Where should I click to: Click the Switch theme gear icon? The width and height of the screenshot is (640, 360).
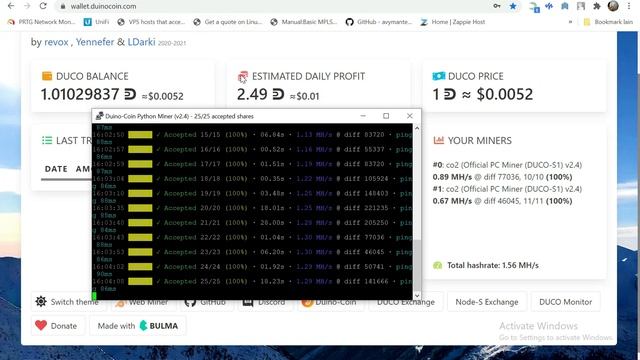coord(41,301)
